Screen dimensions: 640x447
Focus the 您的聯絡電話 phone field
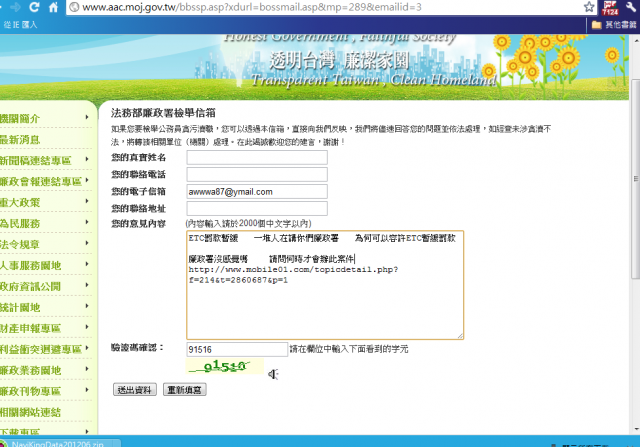257,175
